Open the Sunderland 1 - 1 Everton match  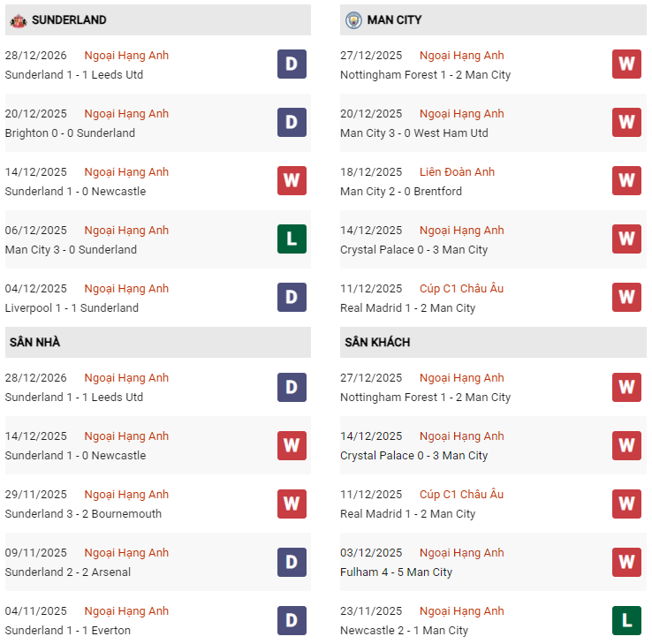point(67,631)
